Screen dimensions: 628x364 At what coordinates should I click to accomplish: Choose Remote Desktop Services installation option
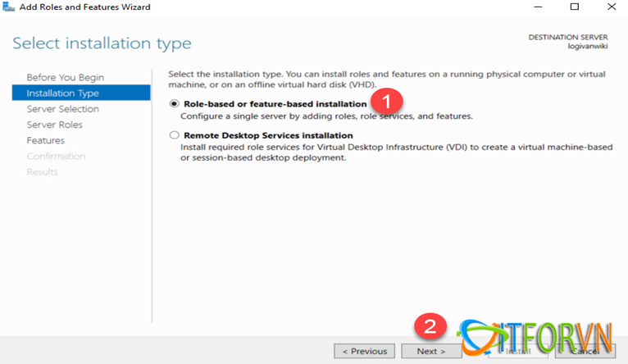click(x=174, y=135)
